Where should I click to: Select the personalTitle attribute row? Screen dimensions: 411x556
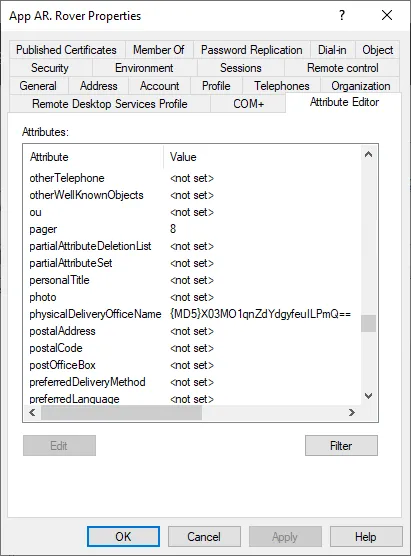point(192,280)
